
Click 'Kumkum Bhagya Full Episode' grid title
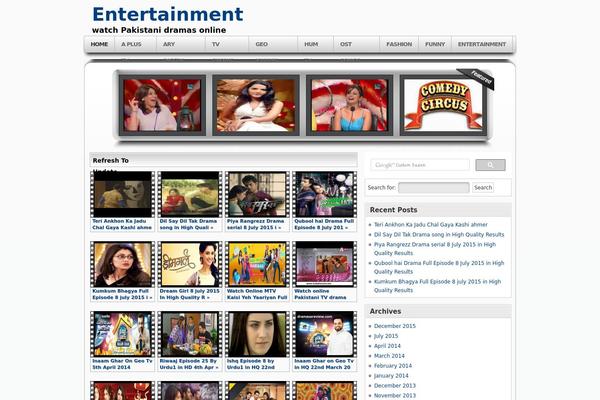click(x=122, y=294)
